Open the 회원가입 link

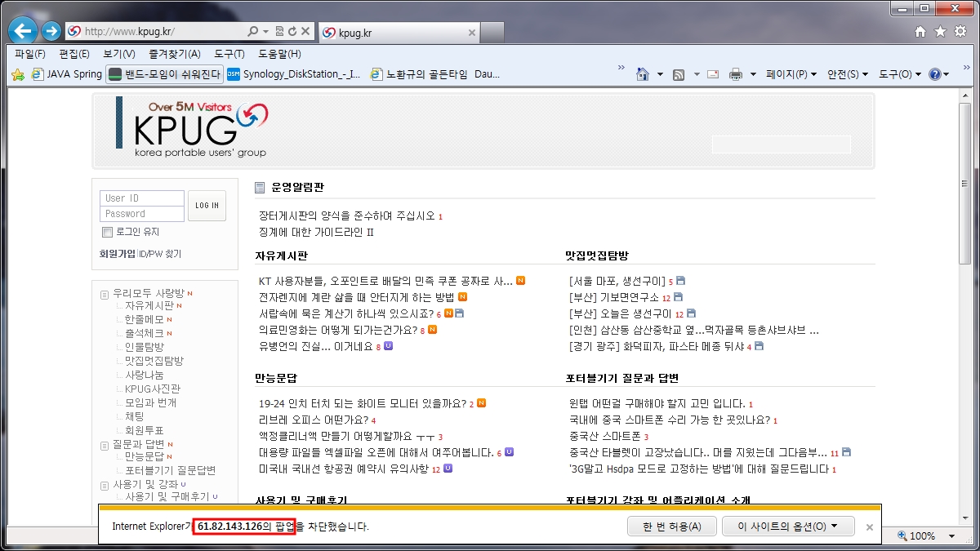118,254
